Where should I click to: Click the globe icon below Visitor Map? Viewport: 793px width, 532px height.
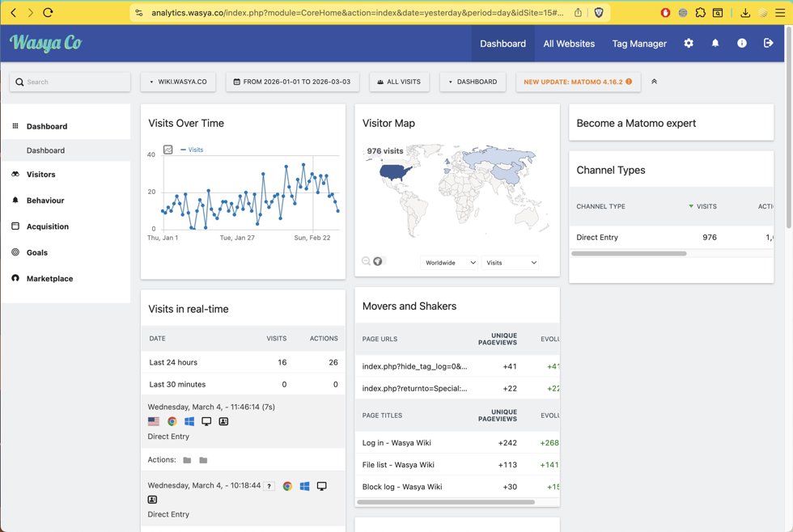pyautogui.click(x=378, y=261)
